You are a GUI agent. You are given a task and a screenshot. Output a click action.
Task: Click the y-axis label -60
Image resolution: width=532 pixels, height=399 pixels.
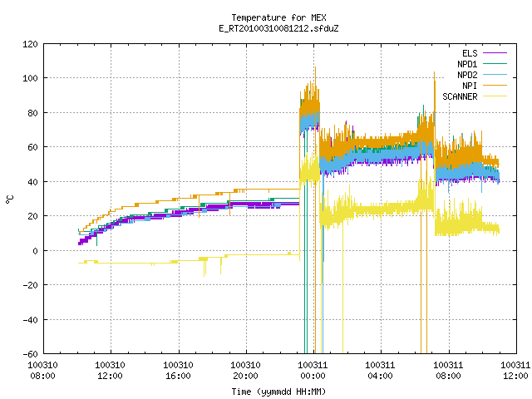[x=30, y=354]
